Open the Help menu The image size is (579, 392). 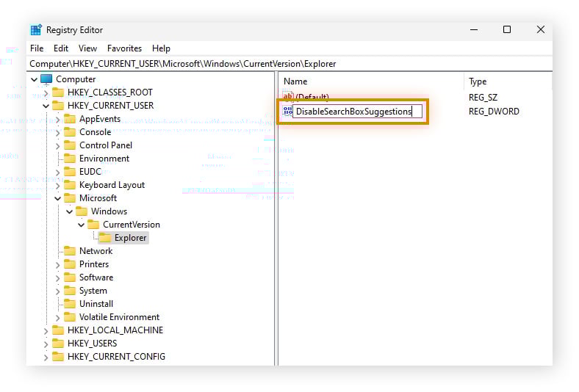(161, 48)
